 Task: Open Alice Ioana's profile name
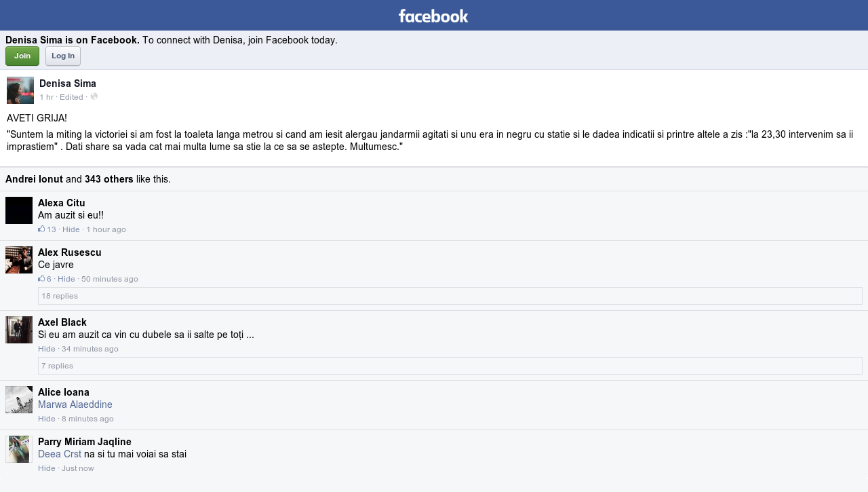click(x=64, y=392)
